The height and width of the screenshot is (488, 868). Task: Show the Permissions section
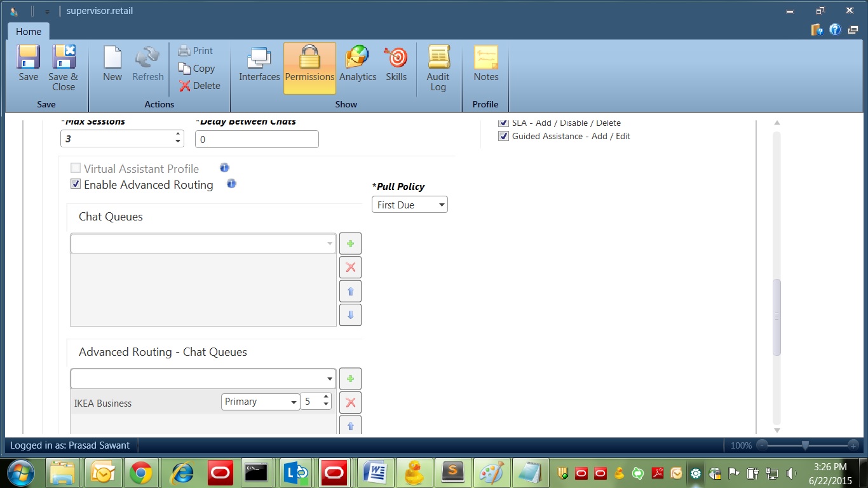pos(309,68)
